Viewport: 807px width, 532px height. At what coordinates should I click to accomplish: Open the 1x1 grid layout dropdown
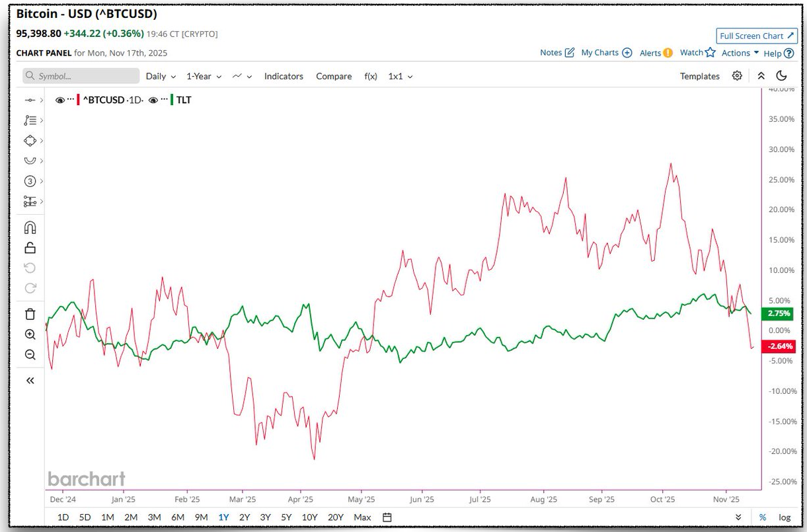pyautogui.click(x=400, y=76)
